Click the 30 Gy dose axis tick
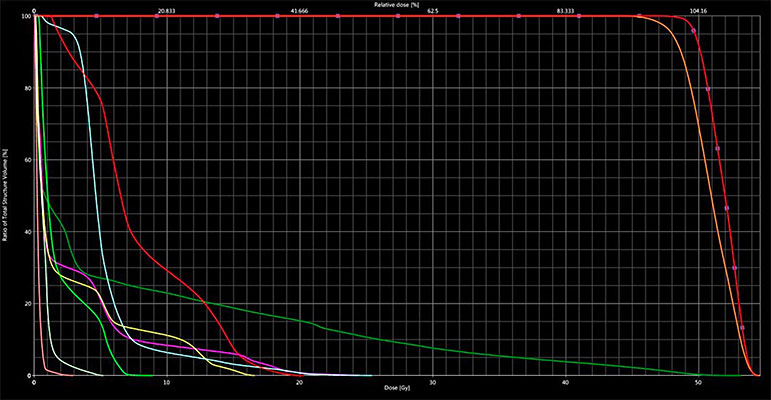771x400 pixels. click(432, 382)
